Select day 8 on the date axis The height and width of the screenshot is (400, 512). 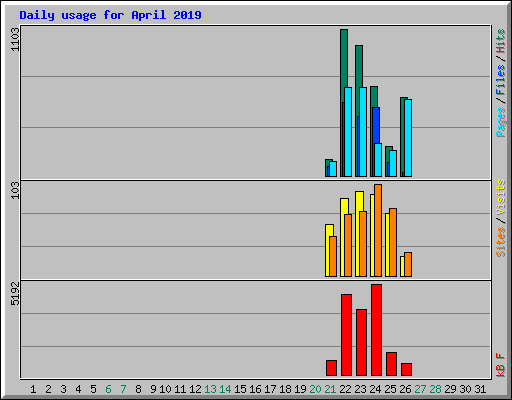(x=138, y=389)
